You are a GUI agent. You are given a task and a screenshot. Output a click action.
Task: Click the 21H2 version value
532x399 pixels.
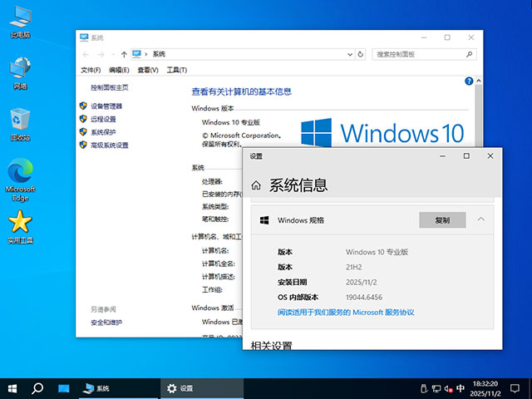[354, 267]
